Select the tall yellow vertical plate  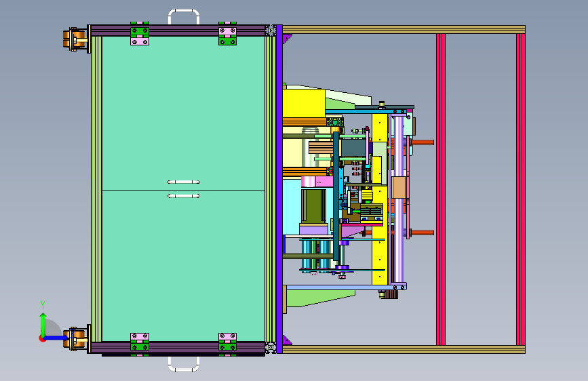click(380, 240)
